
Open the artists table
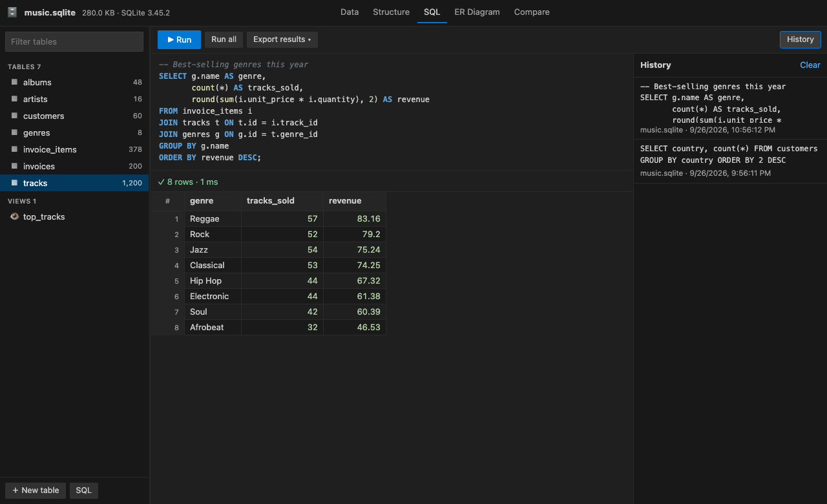point(74,99)
